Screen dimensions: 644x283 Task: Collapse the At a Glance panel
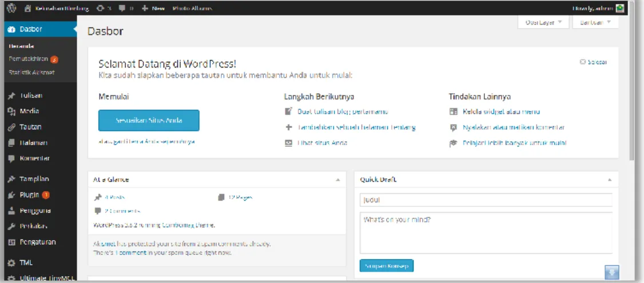click(x=337, y=180)
